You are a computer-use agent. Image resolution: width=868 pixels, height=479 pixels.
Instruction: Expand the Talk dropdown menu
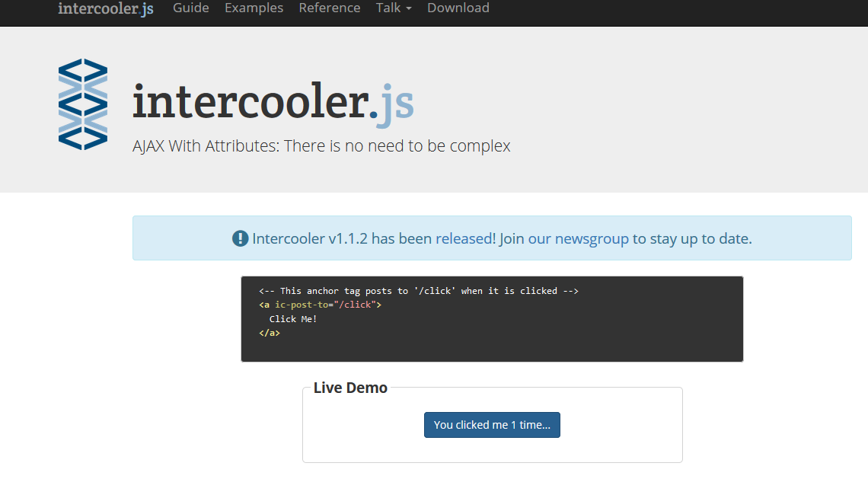[394, 8]
